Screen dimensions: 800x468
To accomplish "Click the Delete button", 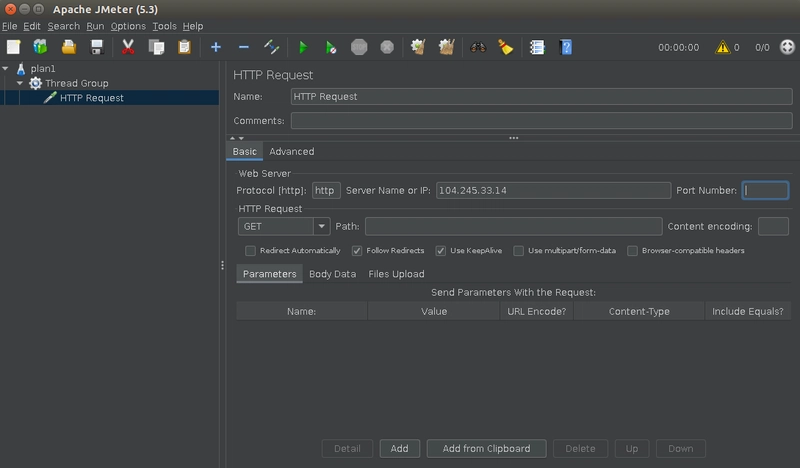I will (x=580, y=449).
